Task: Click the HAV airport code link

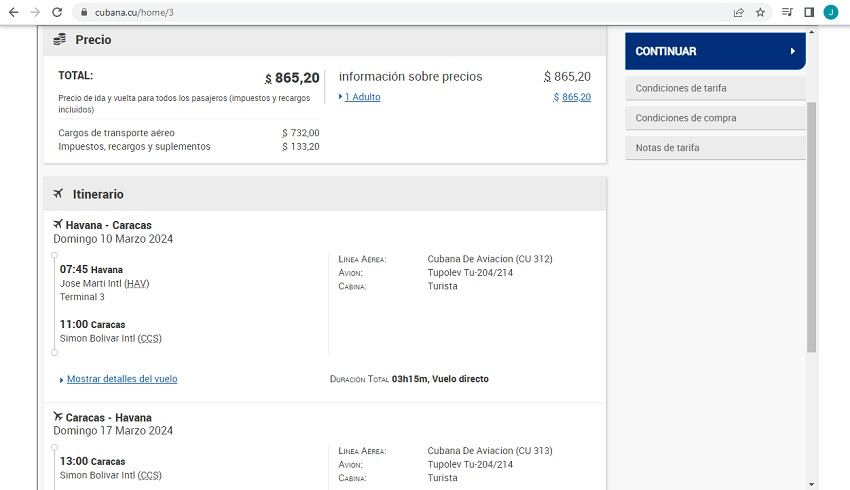Action: tap(137, 283)
